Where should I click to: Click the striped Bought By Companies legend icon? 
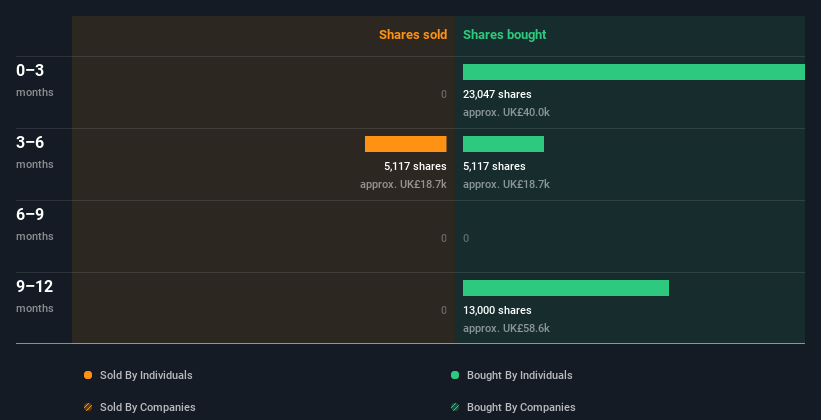(x=455, y=407)
